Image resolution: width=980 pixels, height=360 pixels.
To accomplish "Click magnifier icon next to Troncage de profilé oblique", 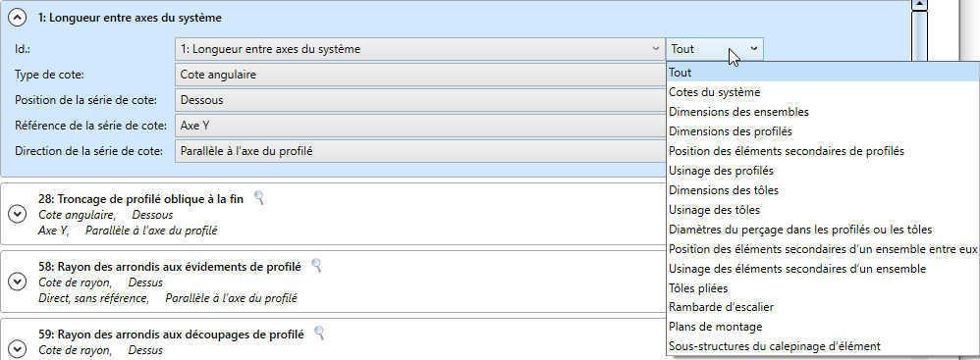I will tap(259, 198).
